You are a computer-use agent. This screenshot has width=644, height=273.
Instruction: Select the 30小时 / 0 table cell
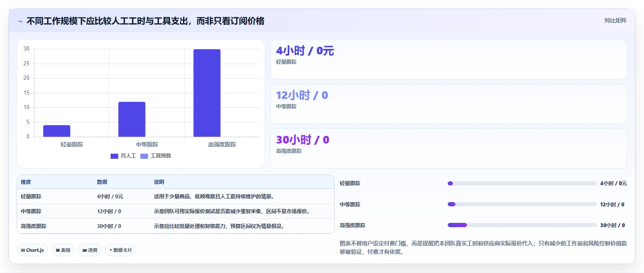[x=109, y=226]
